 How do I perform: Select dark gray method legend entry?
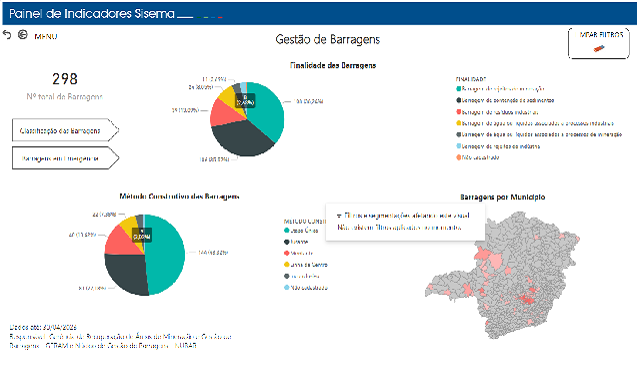[x=302, y=276]
